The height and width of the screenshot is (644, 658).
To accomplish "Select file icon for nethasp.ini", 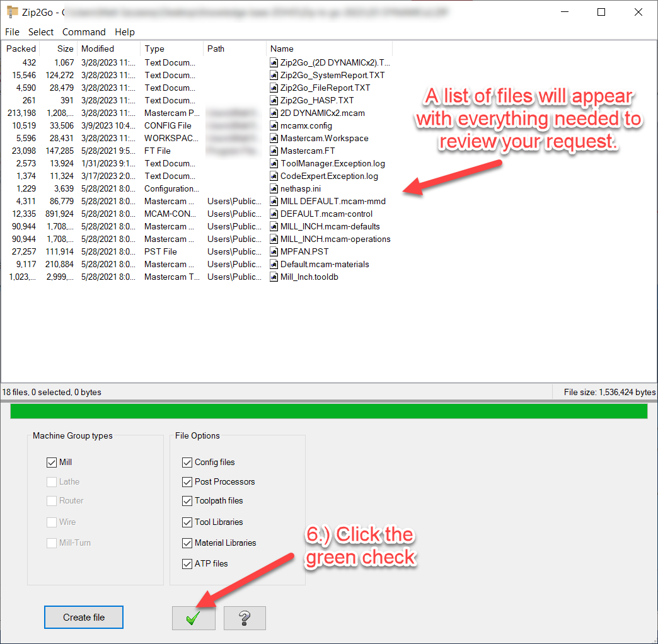I will tap(274, 188).
